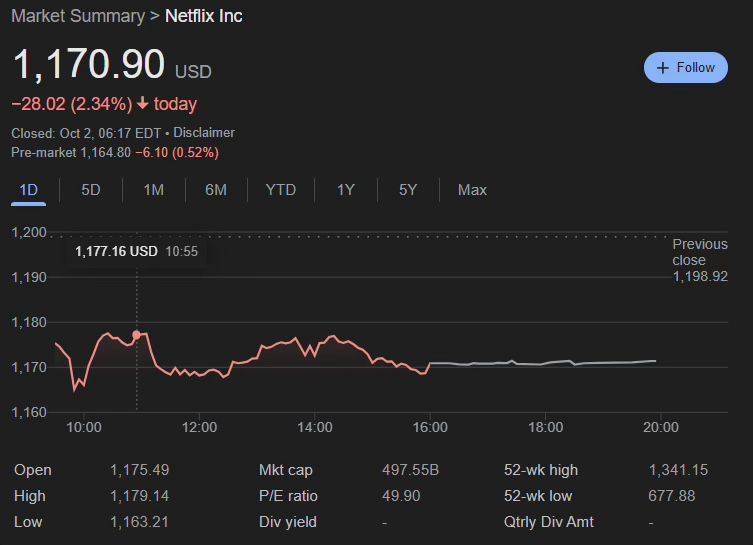Select the 1D time range tab
Image resolution: width=753 pixels, height=545 pixels.
(29, 190)
